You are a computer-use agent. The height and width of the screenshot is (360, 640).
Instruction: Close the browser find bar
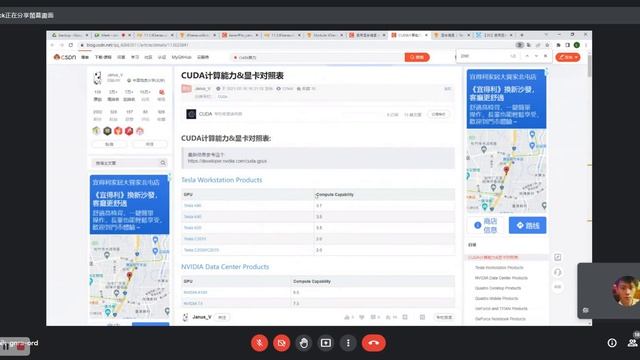click(x=546, y=56)
